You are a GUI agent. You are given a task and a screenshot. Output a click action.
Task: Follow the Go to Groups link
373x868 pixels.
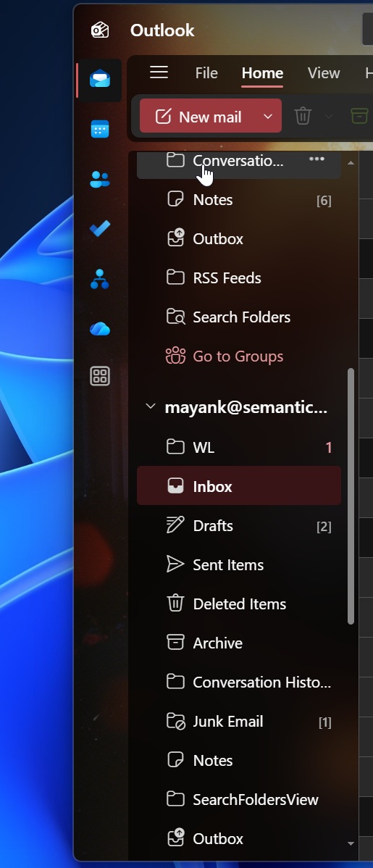point(238,356)
